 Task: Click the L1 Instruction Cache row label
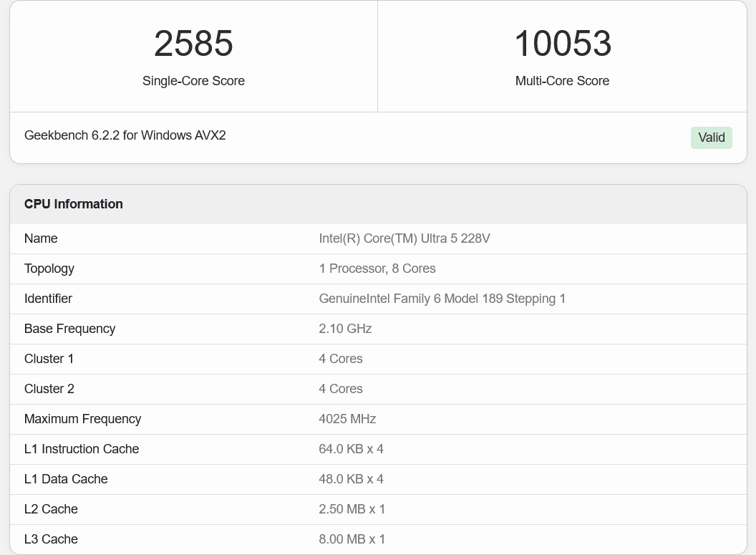pyautogui.click(x=82, y=449)
